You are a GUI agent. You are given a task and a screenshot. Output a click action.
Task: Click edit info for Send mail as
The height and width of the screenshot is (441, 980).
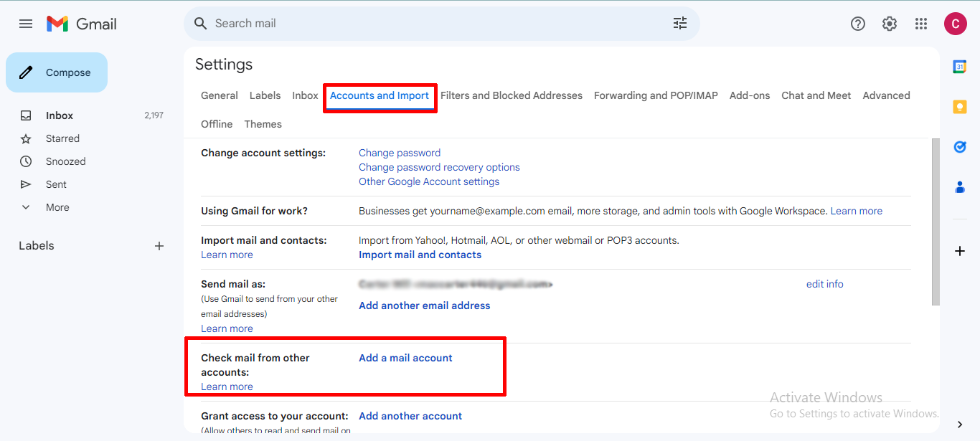click(x=824, y=283)
